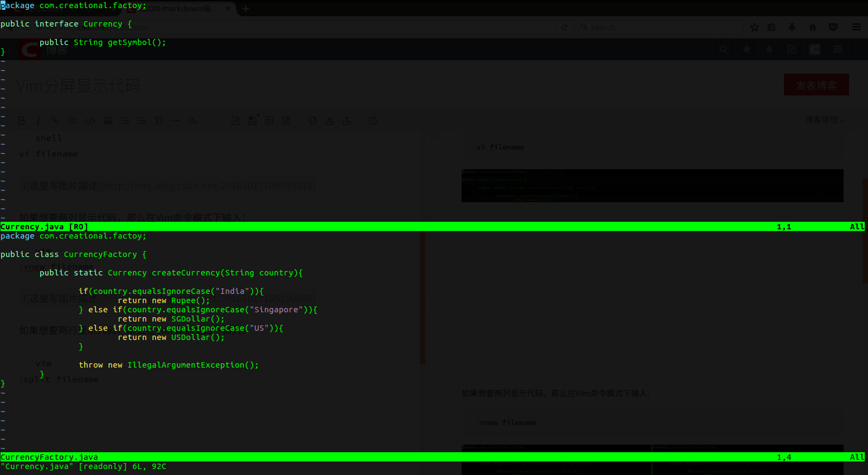Viewport: 868px width, 475px height.
Task: Open CSDN favorites star in the header
Action: click(746, 49)
